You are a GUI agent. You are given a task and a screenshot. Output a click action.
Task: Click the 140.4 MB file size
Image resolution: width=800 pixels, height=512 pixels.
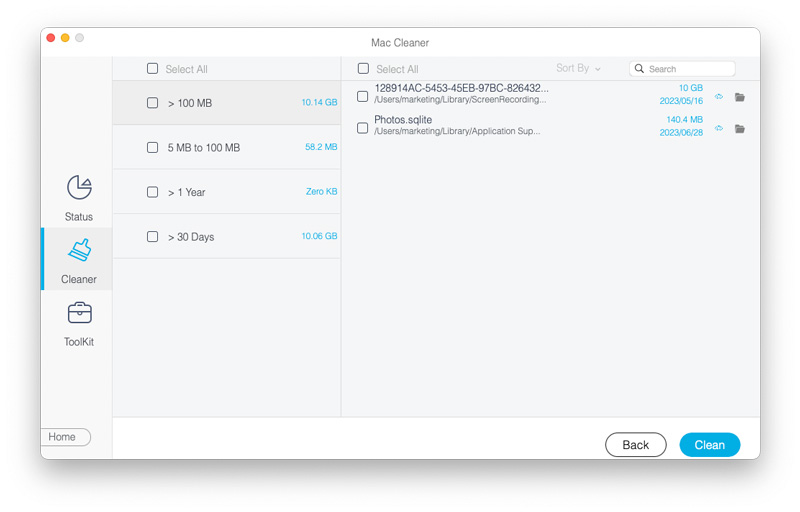(x=685, y=119)
